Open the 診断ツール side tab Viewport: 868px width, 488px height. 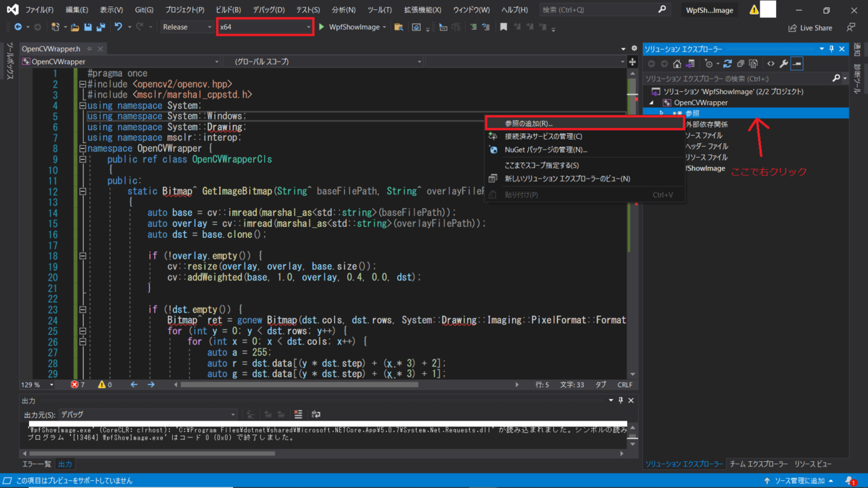[859, 80]
